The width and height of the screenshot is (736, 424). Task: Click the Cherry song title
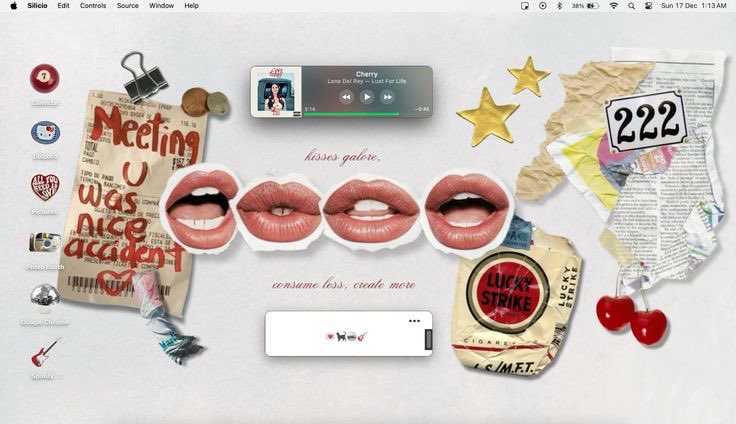pyautogui.click(x=367, y=74)
